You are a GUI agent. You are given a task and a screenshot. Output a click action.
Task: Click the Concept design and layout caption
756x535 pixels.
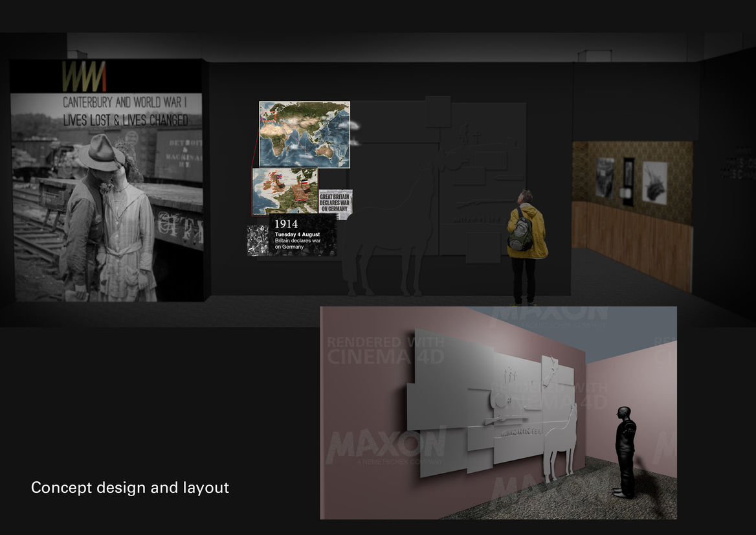(x=130, y=488)
